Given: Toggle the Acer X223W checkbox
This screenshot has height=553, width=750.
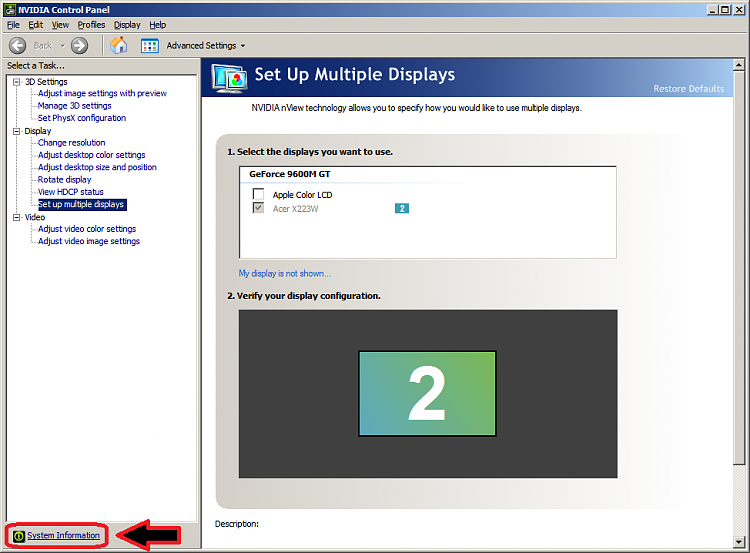Looking at the screenshot, I should (258, 208).
